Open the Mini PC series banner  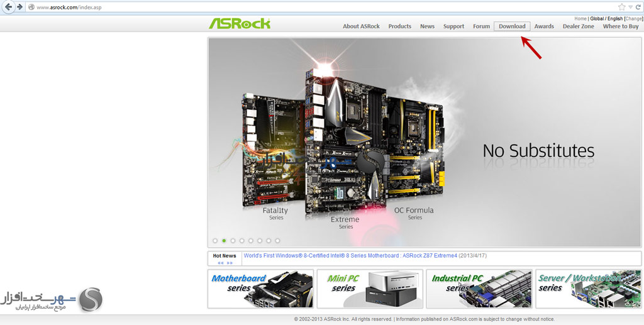(x=370, y=289)
